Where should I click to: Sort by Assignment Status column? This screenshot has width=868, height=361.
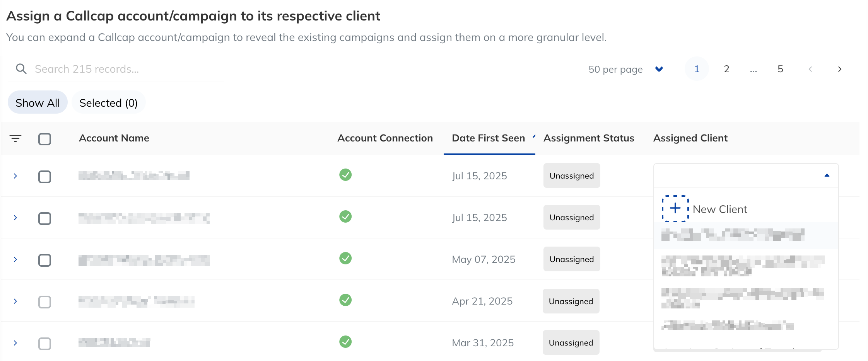[x=589, y=138]
